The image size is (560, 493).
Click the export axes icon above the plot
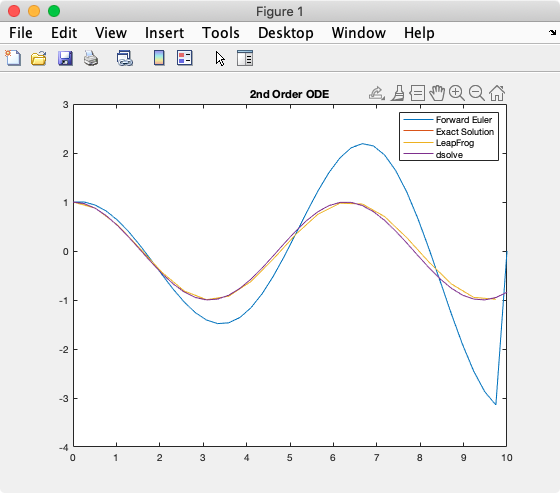[x=377, y=93]
